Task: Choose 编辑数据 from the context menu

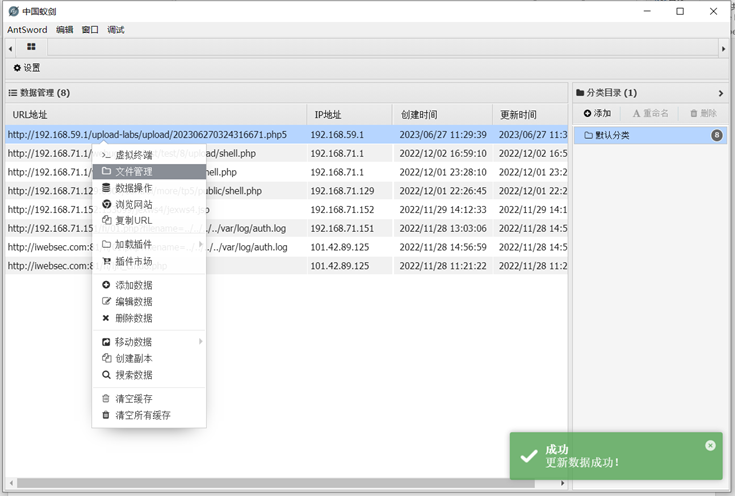Action: (x=149, y=301)
